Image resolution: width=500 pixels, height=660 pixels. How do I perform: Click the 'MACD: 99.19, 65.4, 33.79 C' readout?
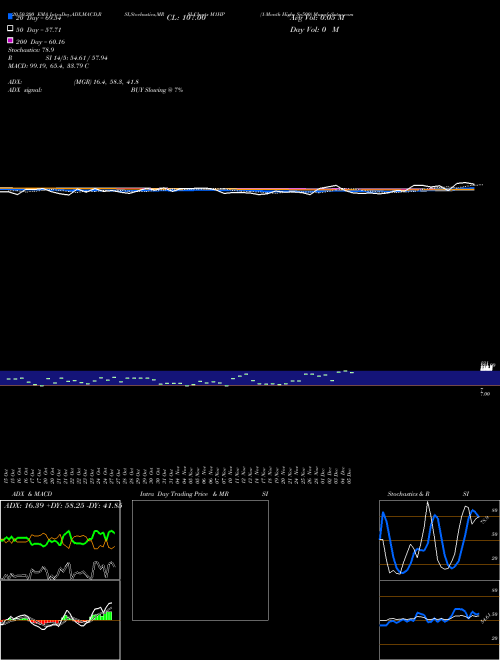[48, 66]
